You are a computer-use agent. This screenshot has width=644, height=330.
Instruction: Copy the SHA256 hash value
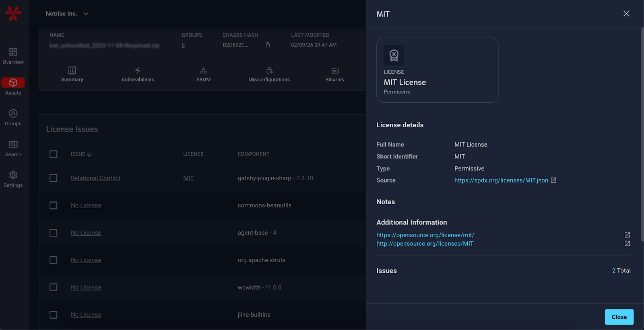coord(268,45)
